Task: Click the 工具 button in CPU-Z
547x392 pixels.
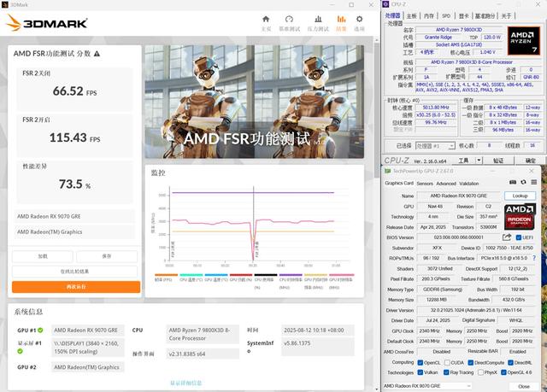Action: click(x=463, y=161)
